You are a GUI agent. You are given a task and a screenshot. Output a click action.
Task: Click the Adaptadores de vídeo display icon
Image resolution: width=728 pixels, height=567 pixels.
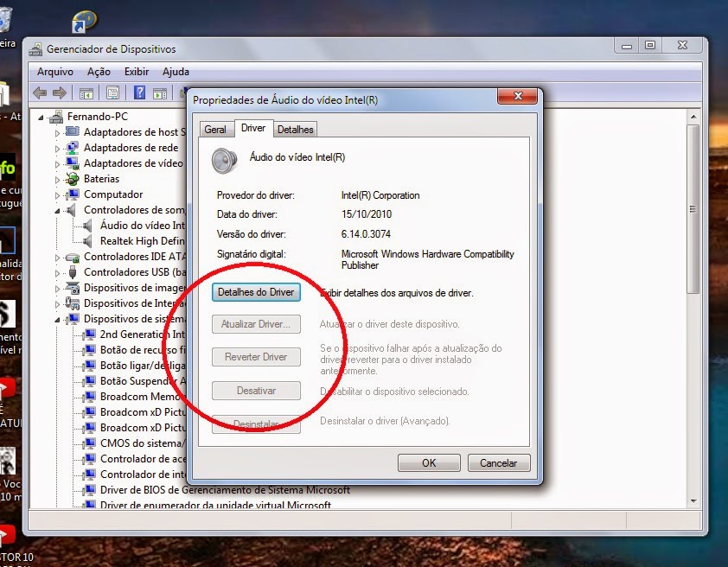click(x=72, y=162)
